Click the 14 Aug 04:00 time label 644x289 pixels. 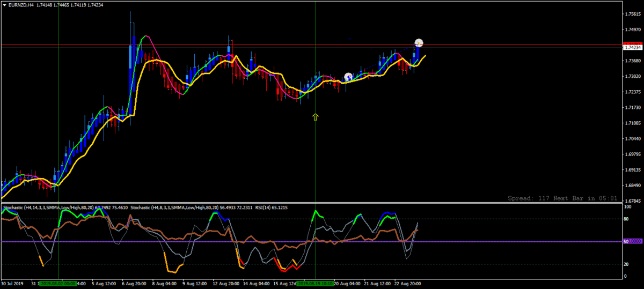256,283
